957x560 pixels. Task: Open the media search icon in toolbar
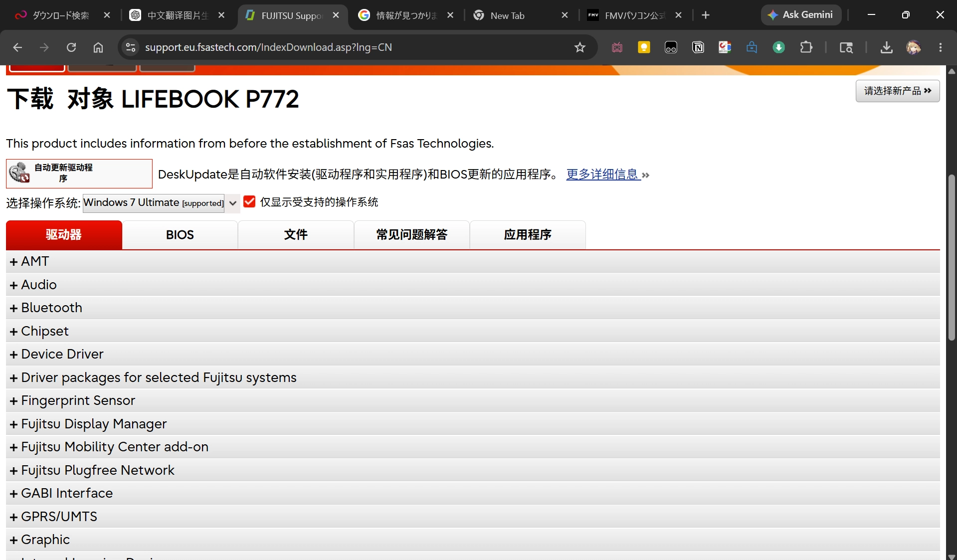846,47
